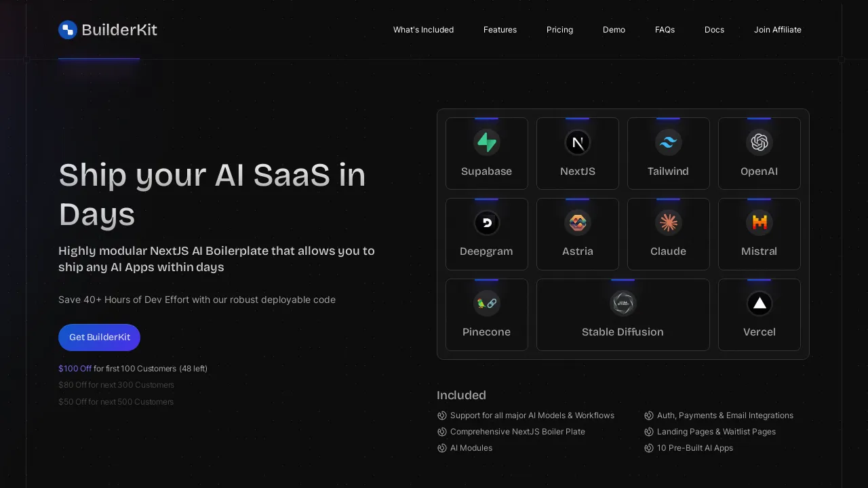The width and height of the screenshot is (868, 488).
Task: Click the Join Affiliate link
Action: (x=778, y=30)
